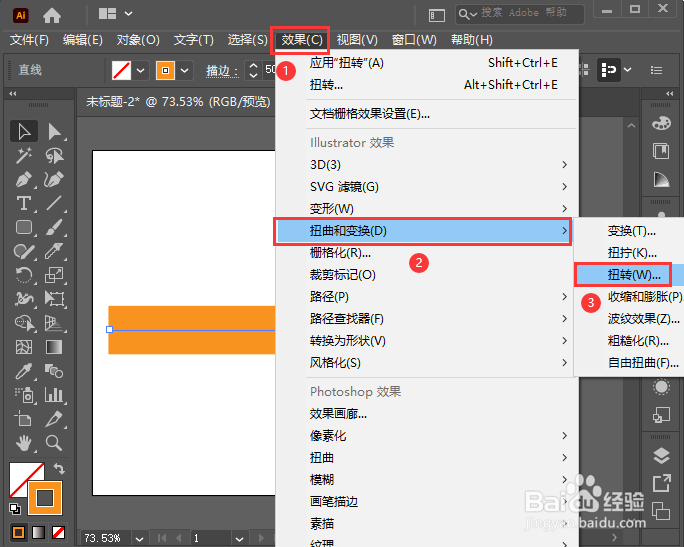Select the Blend tool
684x547 pixels.
click(x=54, y=371)
